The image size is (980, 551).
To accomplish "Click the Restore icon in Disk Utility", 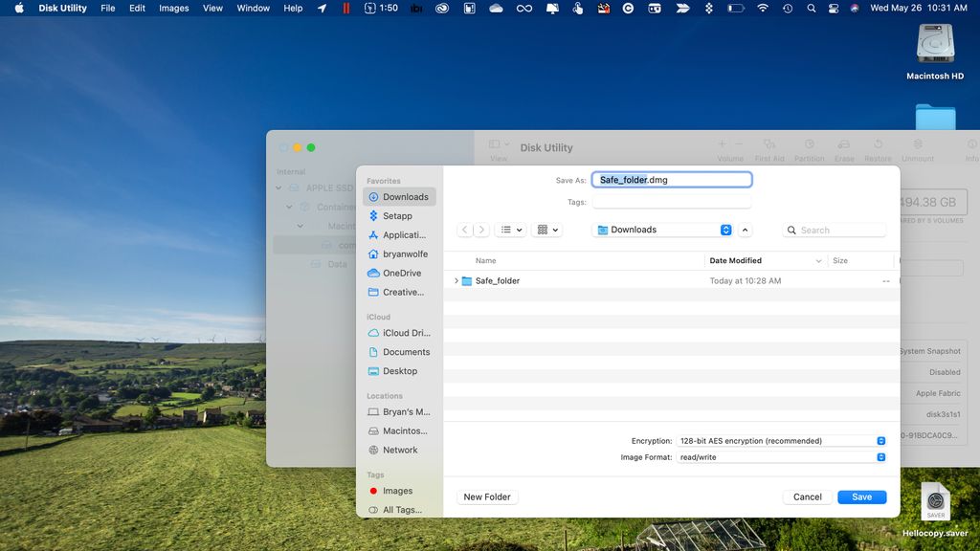I will point(878,143).
